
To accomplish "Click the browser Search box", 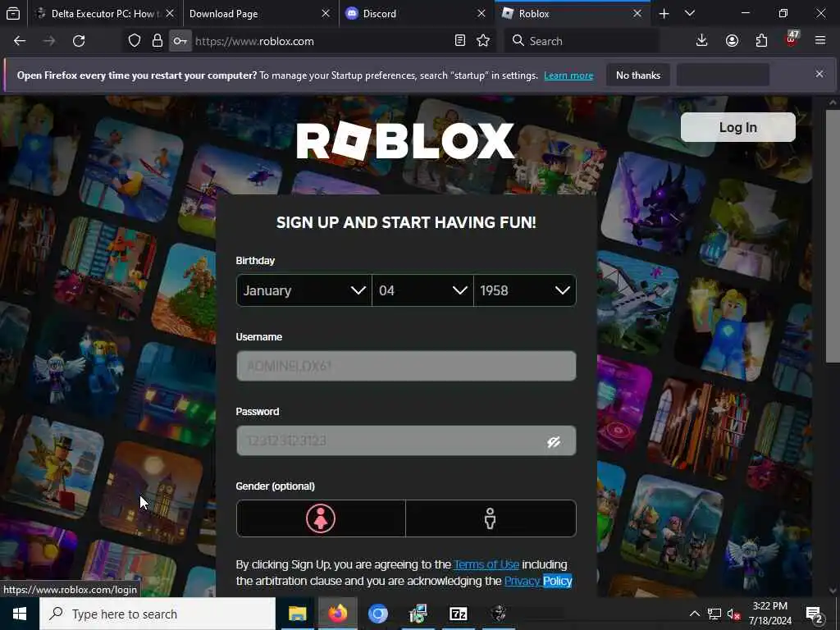I will click(x=582, y=41).
